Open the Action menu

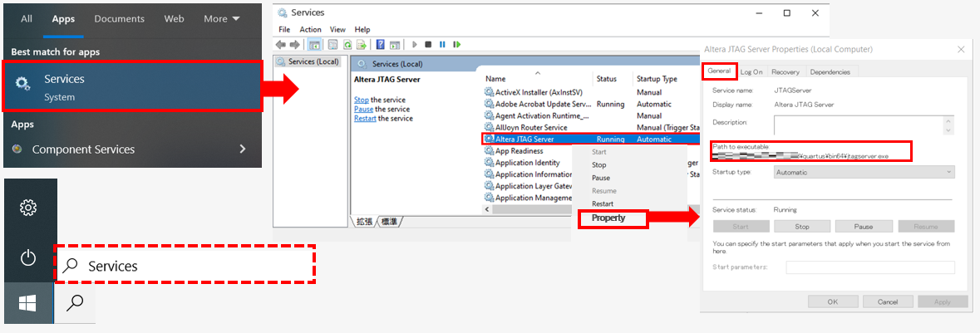(310, 29)
